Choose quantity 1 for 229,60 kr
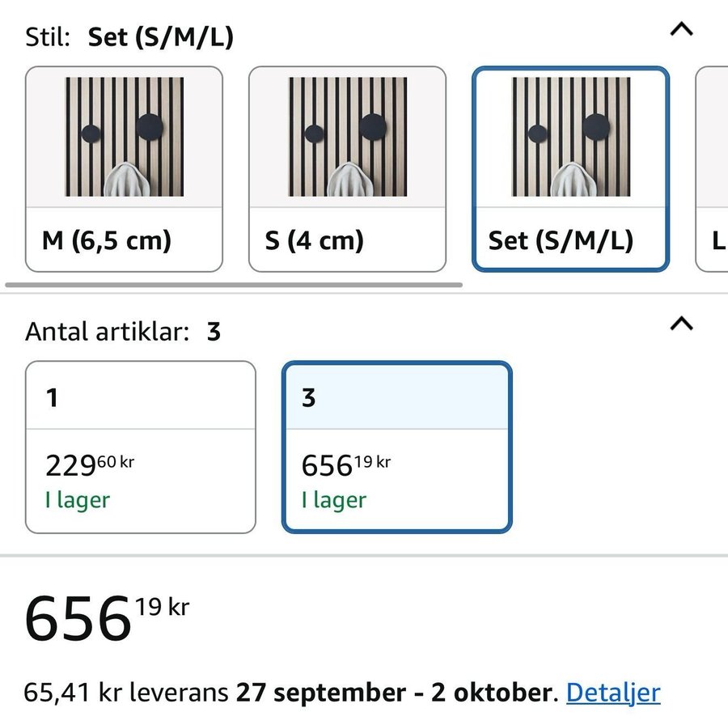Screen dimensions: 728x725 [141, 447]
